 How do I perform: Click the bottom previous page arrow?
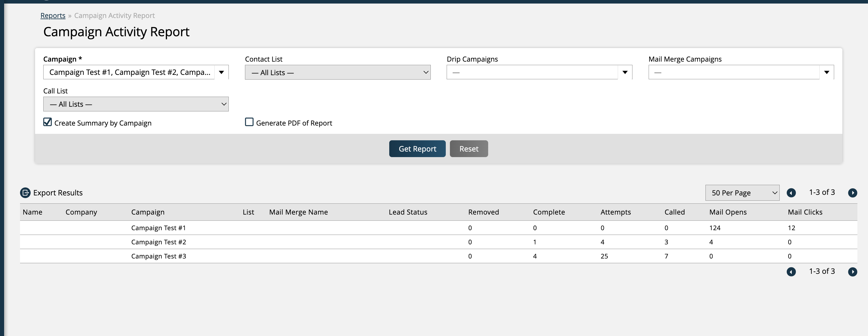pyautogui.click(x=791, y=271)
